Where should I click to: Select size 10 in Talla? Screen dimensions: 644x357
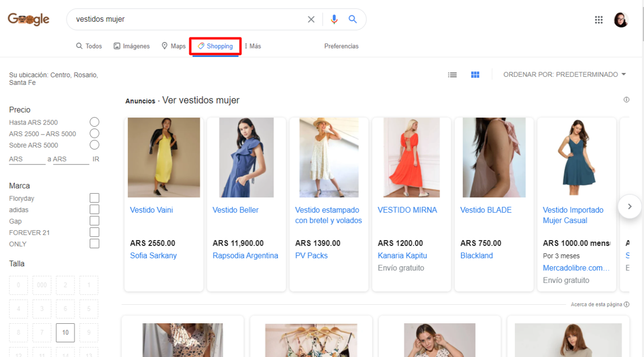65,333
